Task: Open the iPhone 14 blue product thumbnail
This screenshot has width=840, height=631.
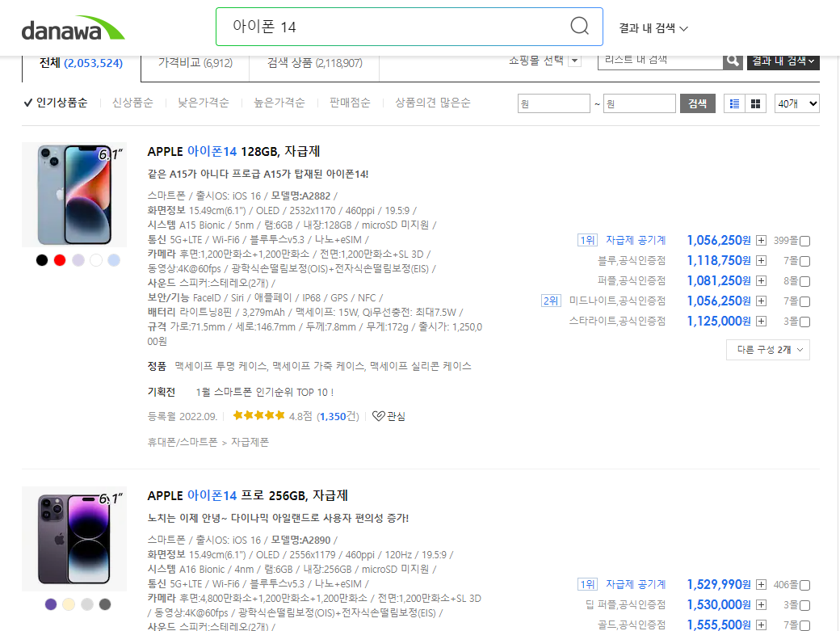Action: pos(74,195)
